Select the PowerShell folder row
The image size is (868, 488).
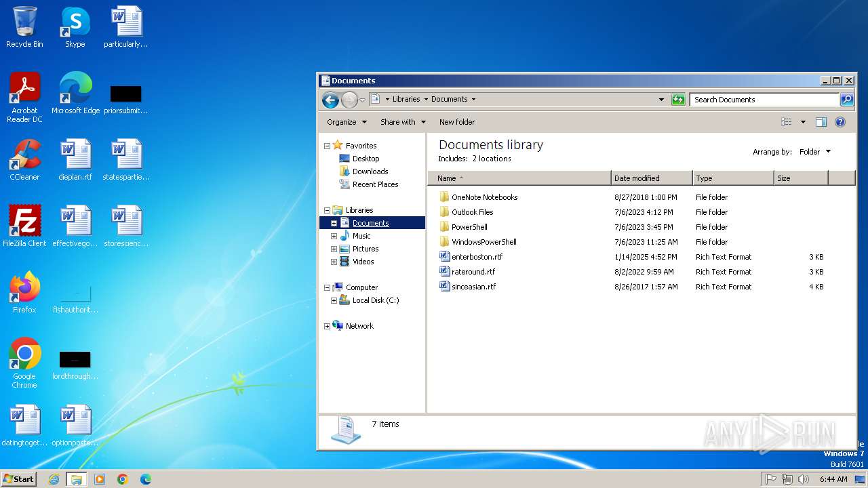pyautogui.click(x=631, y=227)
